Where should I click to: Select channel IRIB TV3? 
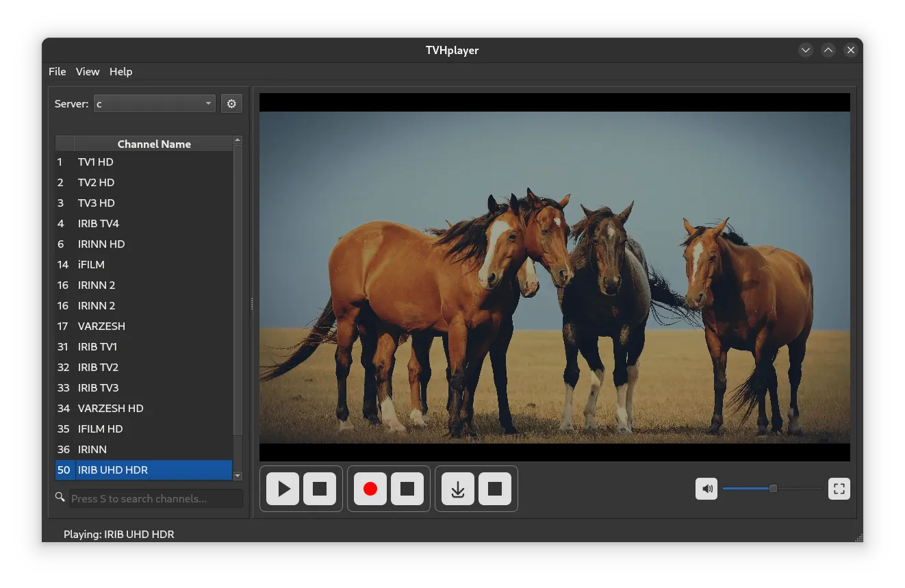pyautogui.click(x=144, y=388)
